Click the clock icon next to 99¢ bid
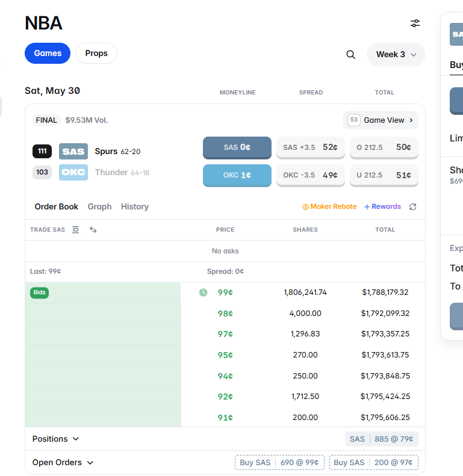This screenshot has width=463, height=476. 204,292
